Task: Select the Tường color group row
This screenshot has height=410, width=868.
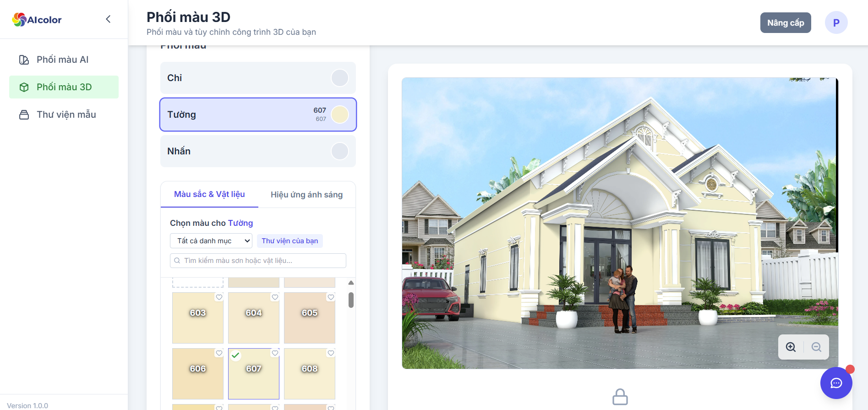Action: (x=258, y=115)
